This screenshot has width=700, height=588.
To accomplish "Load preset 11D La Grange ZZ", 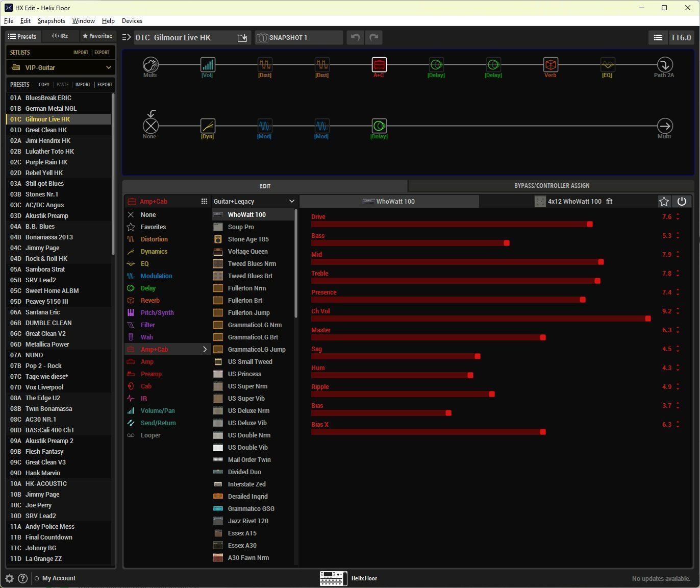I will coord(59,559).
